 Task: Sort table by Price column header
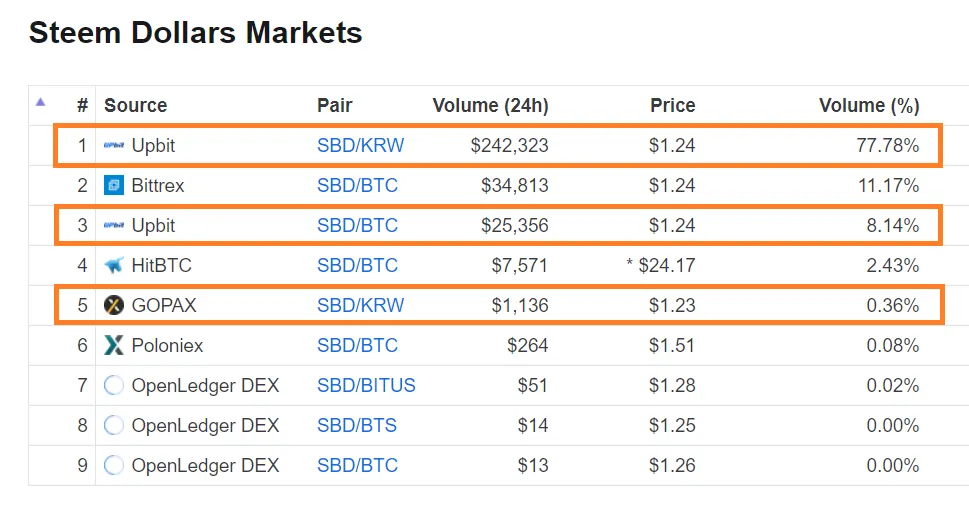click(672, 105)
